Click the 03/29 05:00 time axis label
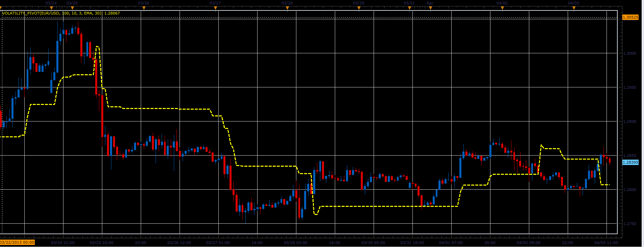Viewport: 644px width, 247px height. point(373,243)
